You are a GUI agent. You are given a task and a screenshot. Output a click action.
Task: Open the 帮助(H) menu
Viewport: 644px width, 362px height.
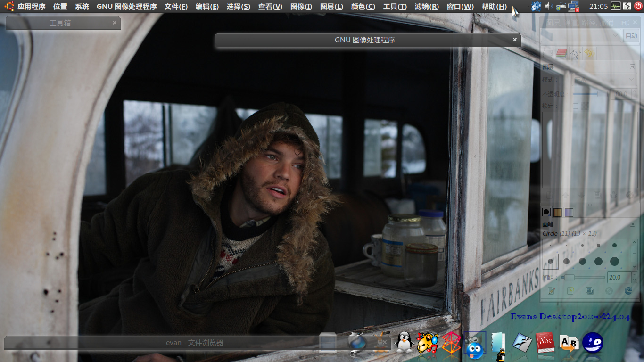pyautogui.click(x=494, y=7)
